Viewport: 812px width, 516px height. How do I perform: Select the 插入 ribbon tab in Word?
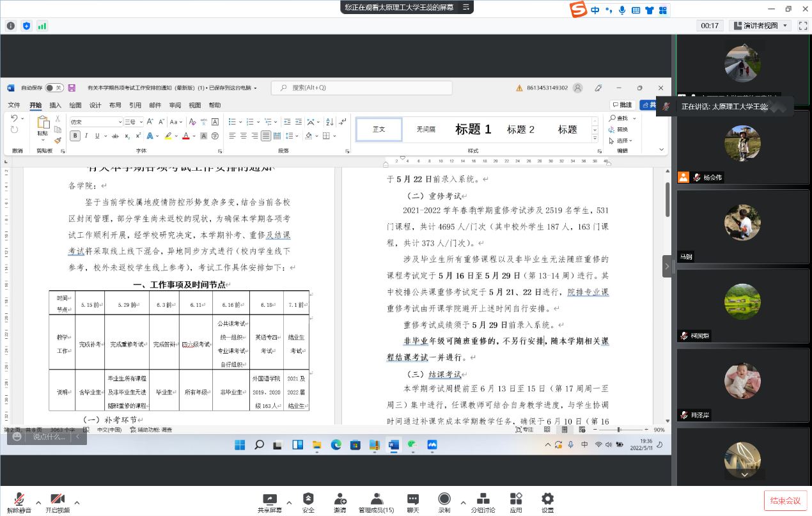pyautogui.click(x=56, y=106)
